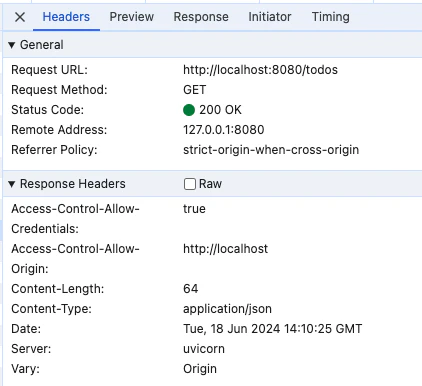Image resolution: width=422 pixels, height=386 pixels.
Task: Click the Content-Type value application/json
Action: point(227,309)
